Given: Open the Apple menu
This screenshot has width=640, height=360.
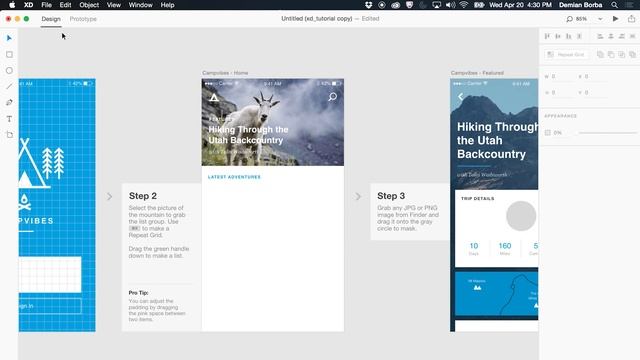Looking at the screenshot, I should (x=12, y=5).
